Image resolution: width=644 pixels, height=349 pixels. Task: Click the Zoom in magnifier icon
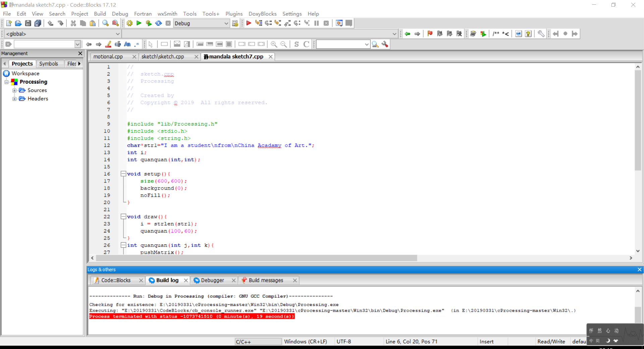coord(274,44)
